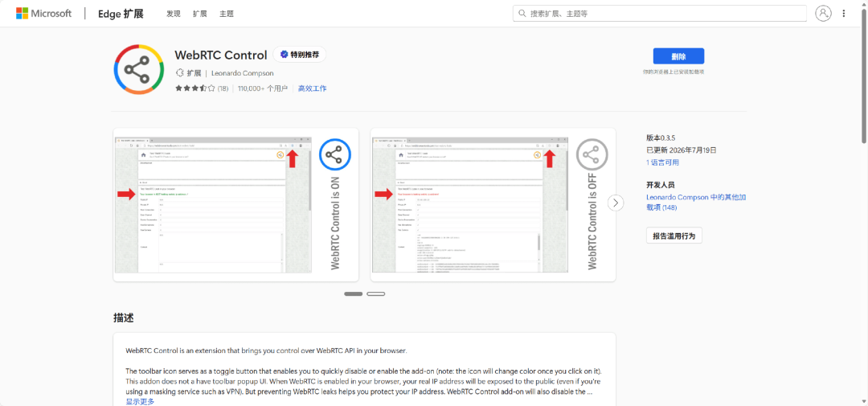Open the WebRTC Control is OFF screenshot
The width and height of the screenshot is (868, 406).
(x=493, y=205)
